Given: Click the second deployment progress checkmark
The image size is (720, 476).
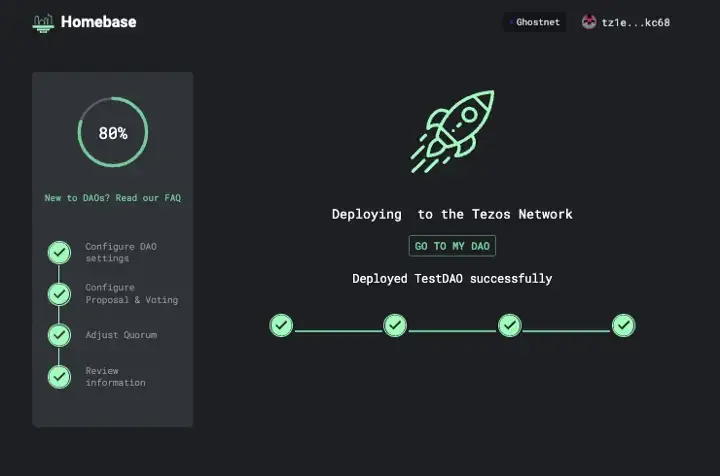Looking at the screenshot, I should tap(395, 325).
